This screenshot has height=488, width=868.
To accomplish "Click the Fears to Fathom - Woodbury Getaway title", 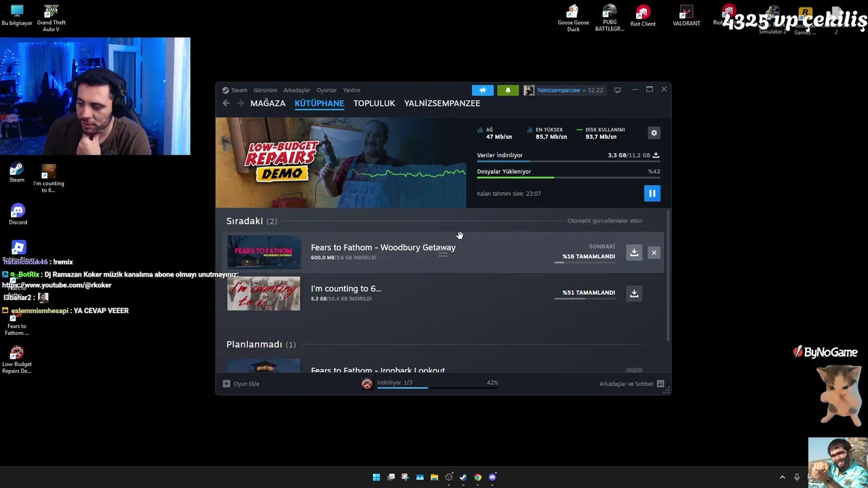I will tap(383, 247).
